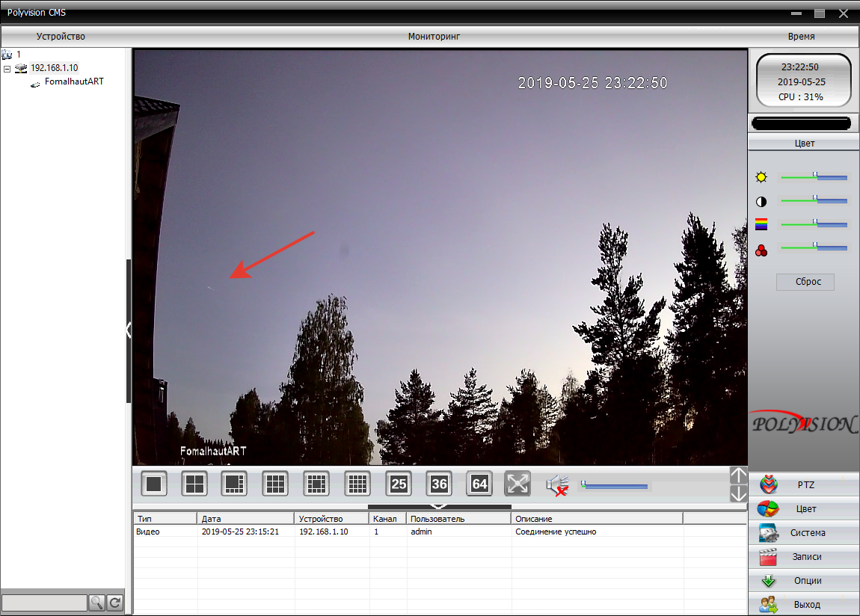
Task: Click the device search magnifier icon
Action: (97, 603)
